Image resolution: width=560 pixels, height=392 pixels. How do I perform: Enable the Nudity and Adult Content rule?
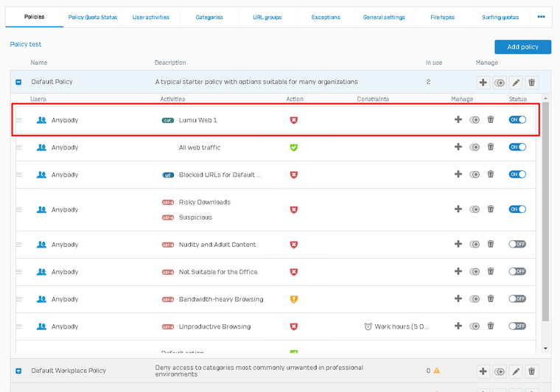tap(517, 245)
